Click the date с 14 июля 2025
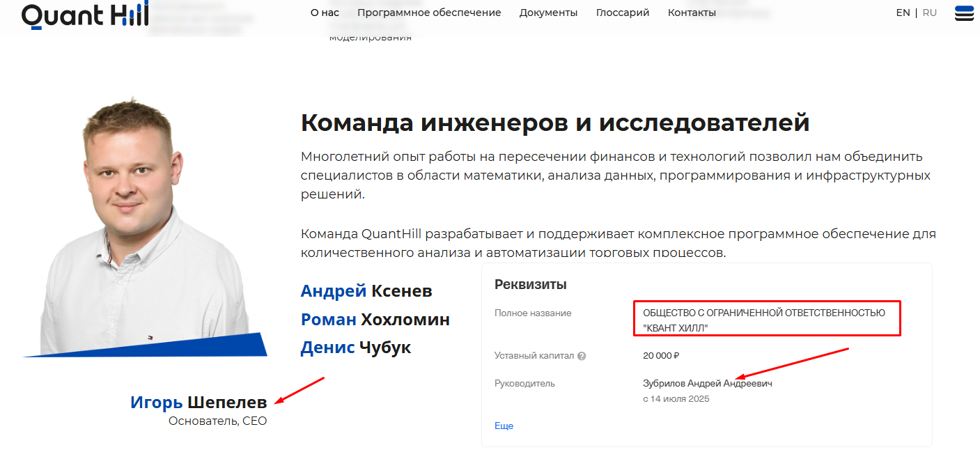The width and height of the screenshot is (980, 452). point(676,399)
